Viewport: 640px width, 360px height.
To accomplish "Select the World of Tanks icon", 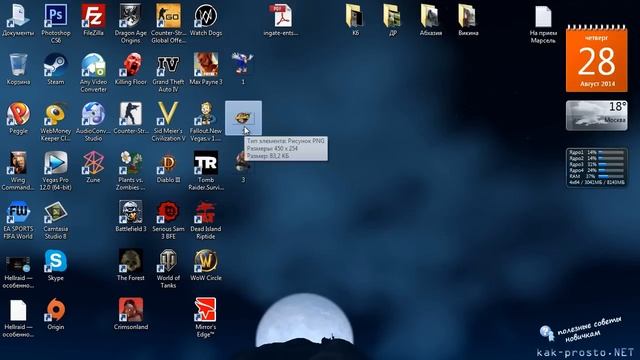I will (x=168, y=261).
